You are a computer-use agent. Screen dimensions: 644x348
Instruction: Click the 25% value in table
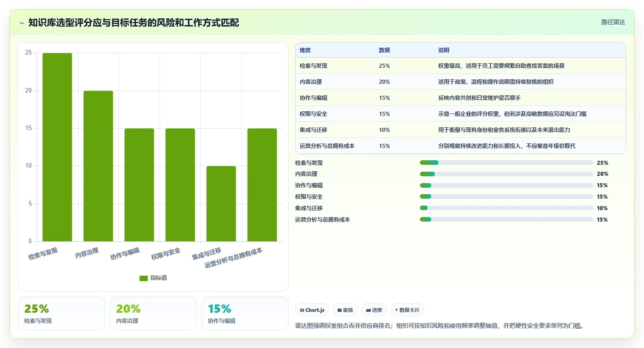coord(384,66)
